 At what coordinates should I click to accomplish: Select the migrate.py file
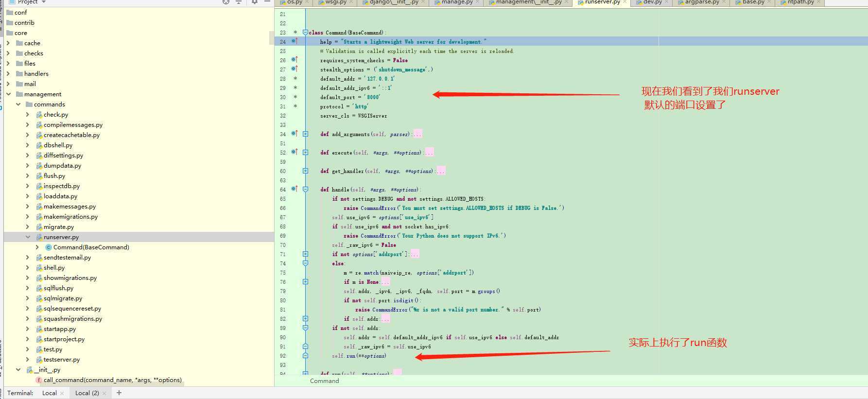[x=59, y=227]
